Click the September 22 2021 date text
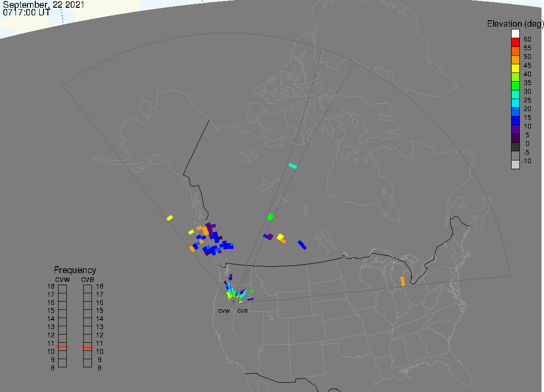Image resolution: width=544 pixels, height=392 pixels. [44, 5]
